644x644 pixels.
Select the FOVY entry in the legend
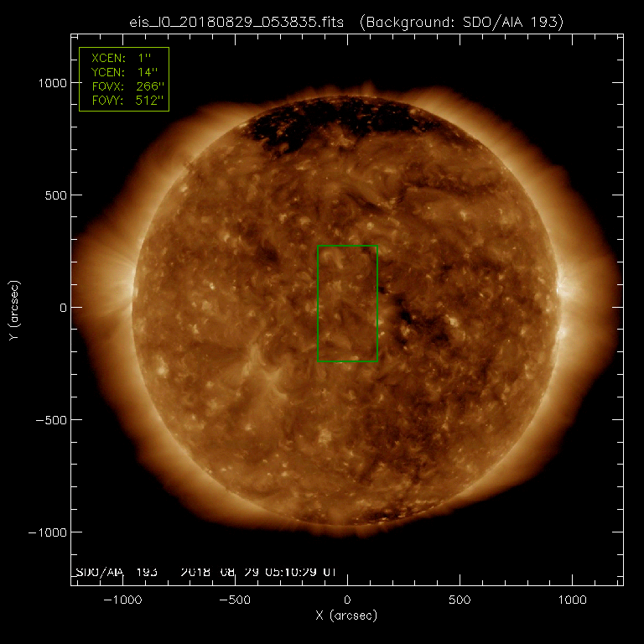tap(124, 100)
